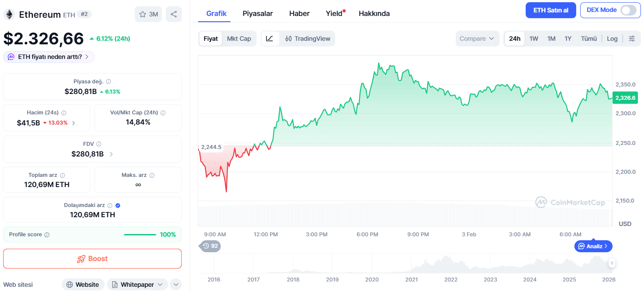Viewport: 644px width, 293px height.
Task: Click the Profile score progress bar
Action: pos(140,234)
